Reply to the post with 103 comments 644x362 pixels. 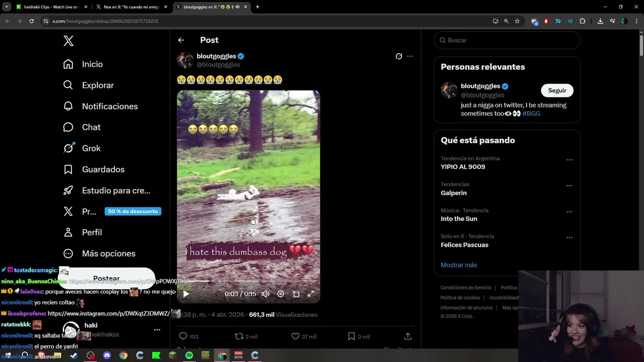(x=188, y=336)
